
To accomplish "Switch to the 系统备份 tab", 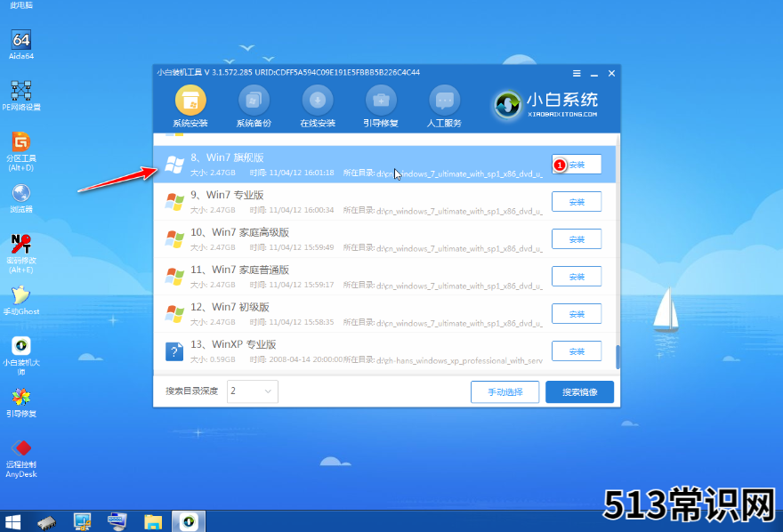I will [x=254, y=106].
